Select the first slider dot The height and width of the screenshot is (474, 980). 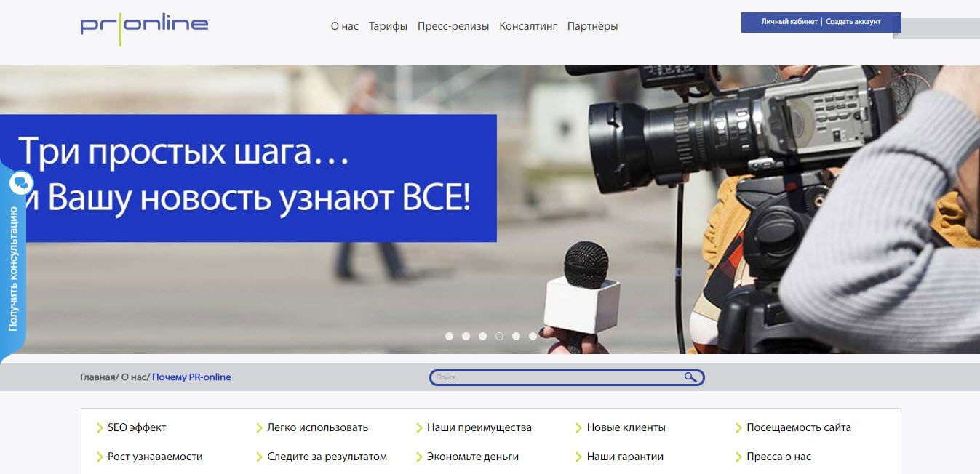click(449, 336)
